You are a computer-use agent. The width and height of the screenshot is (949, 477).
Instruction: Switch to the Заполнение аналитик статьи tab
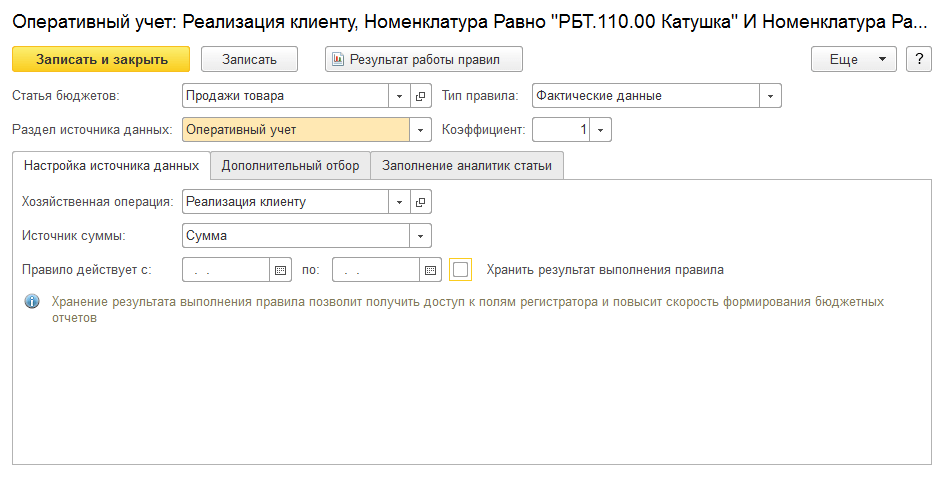(467, 166)
